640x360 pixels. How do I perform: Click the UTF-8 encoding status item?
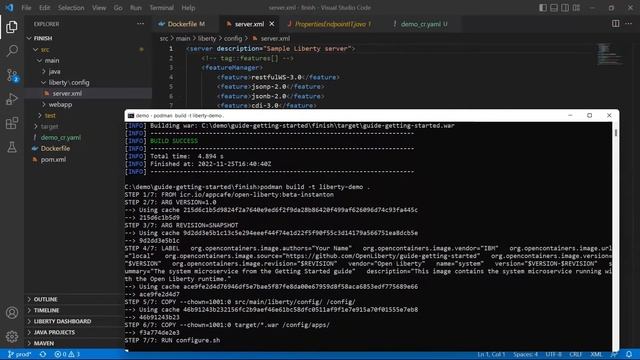click(553, 354)
